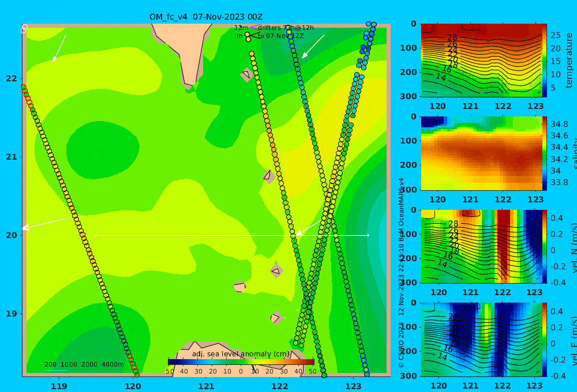
Task: Click the plot title OM_fc_v4 07-Nov-2023 00Z
Action: (x=206, y=17)
